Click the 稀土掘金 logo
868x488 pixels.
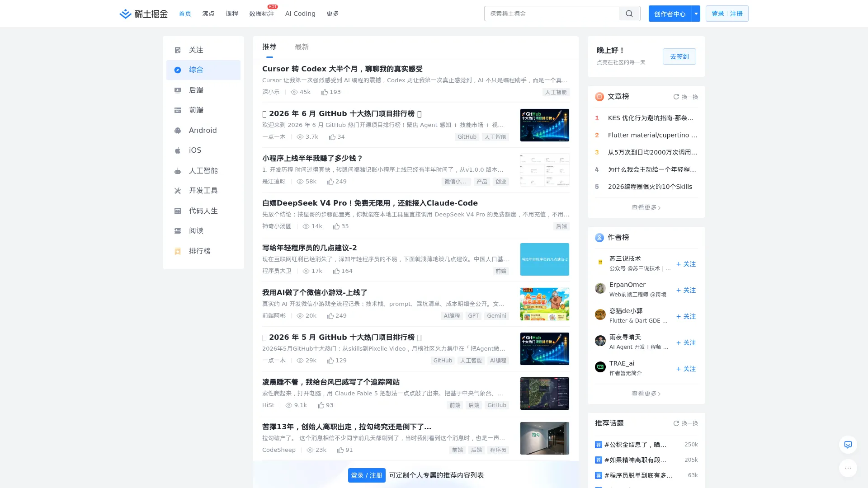tap(143, 14)
